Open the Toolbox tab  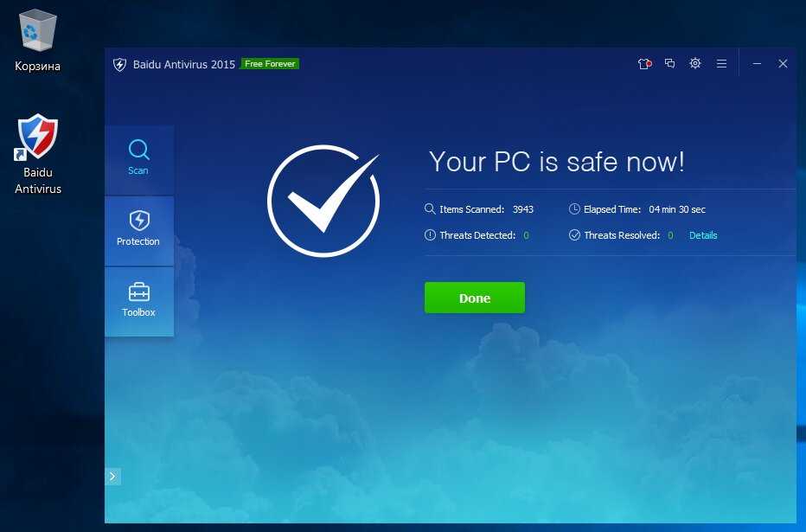coord(138,302)
